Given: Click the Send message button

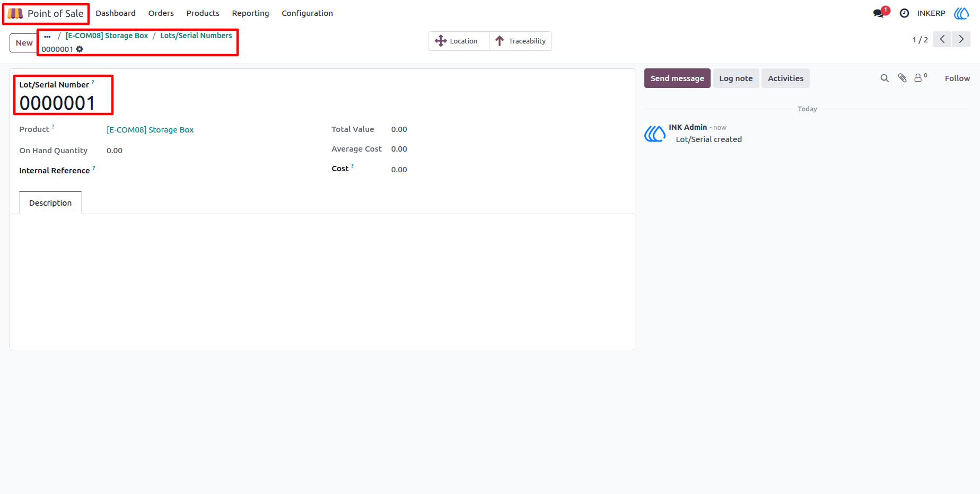Looking at the screenshot, I should coord(677,78).
